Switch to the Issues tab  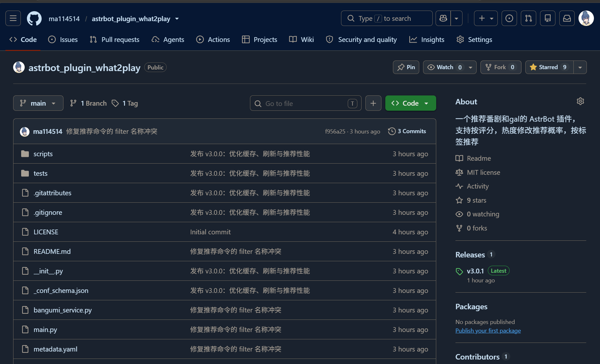click(63, 39)
